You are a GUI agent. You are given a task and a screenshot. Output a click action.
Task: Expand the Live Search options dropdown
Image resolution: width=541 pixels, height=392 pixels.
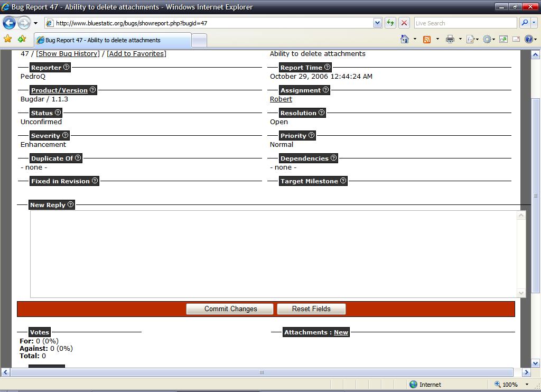click(x=534, y=23)
